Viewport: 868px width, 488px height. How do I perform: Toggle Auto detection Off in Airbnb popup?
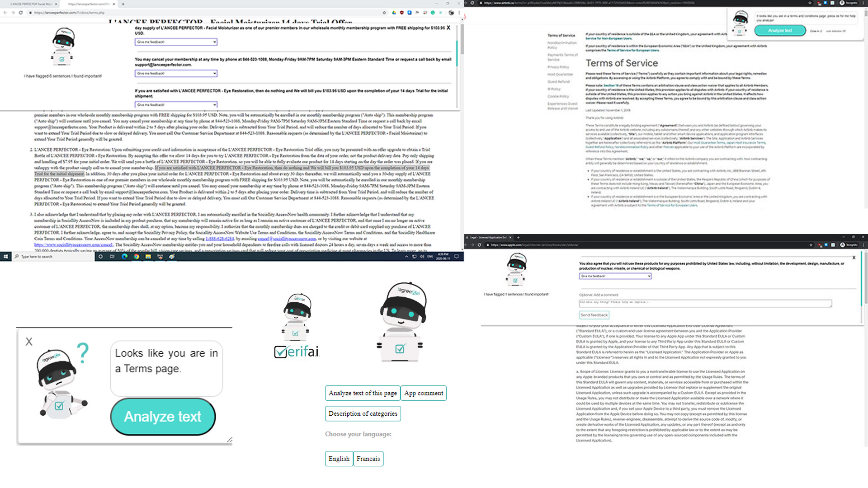tap(835, 31)
